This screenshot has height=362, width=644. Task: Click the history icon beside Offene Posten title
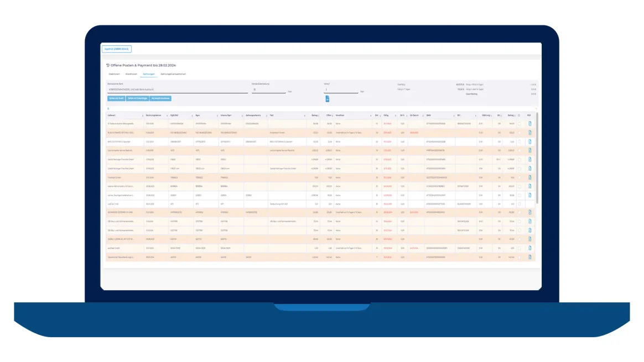tap(108, 65)
